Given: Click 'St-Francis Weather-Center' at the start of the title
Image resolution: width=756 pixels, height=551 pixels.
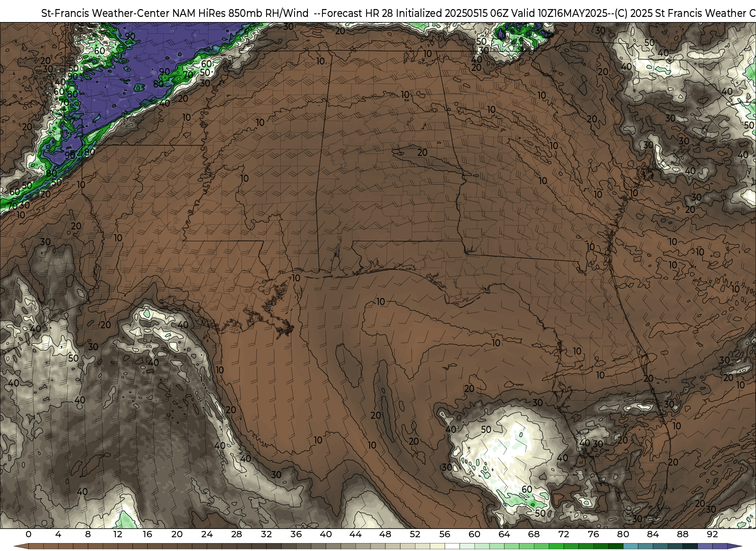Looking at the screenshot, I should 105,13.
